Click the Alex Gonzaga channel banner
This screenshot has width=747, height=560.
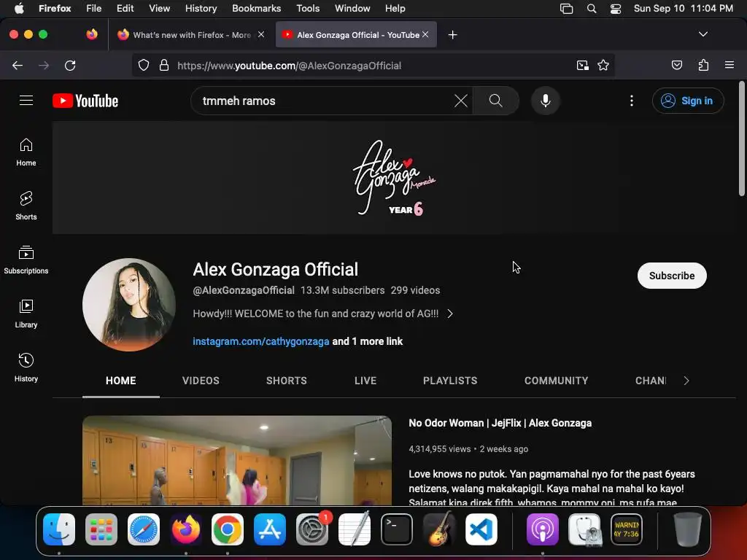(394, 178)
